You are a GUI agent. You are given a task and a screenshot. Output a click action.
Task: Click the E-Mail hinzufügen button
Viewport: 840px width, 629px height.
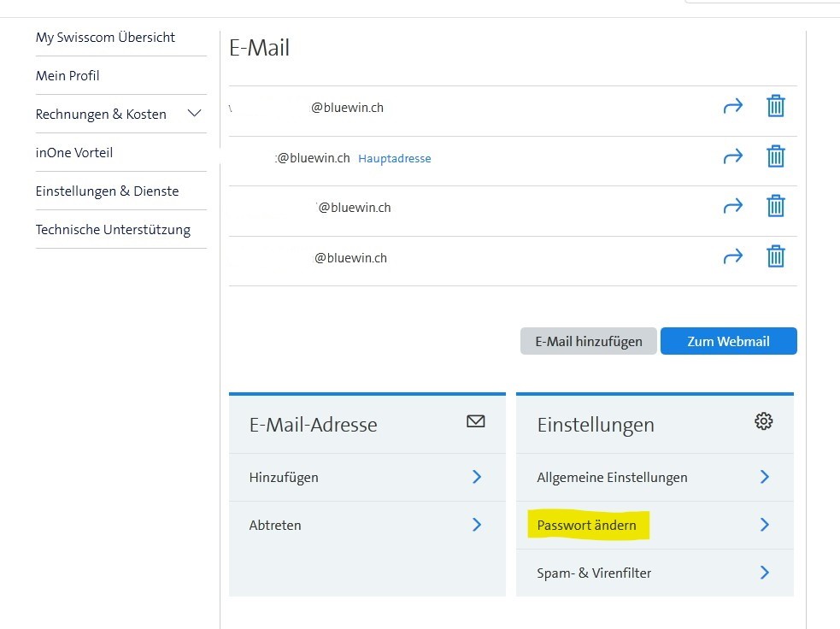(x=588, y=340)
